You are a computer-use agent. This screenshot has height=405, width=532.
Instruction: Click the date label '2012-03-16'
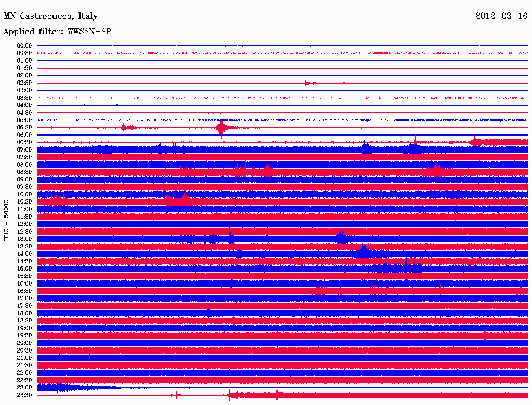501,16
